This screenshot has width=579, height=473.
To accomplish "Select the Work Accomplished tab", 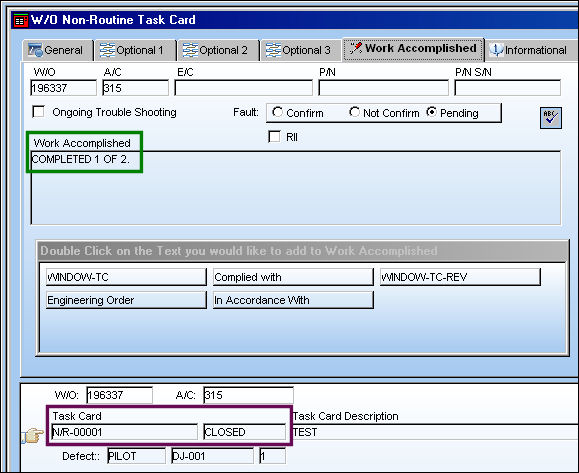I will pos(413,49).
